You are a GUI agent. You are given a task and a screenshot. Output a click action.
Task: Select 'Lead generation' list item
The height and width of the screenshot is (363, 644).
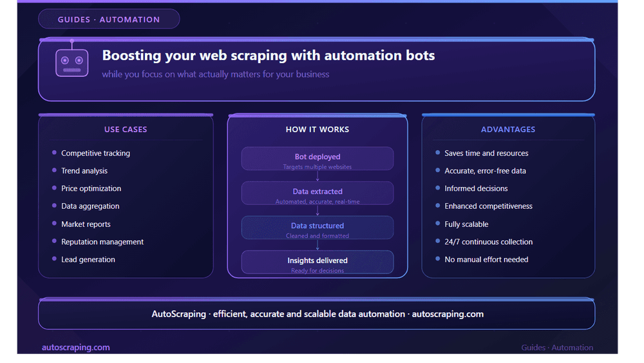coord(84,260)
